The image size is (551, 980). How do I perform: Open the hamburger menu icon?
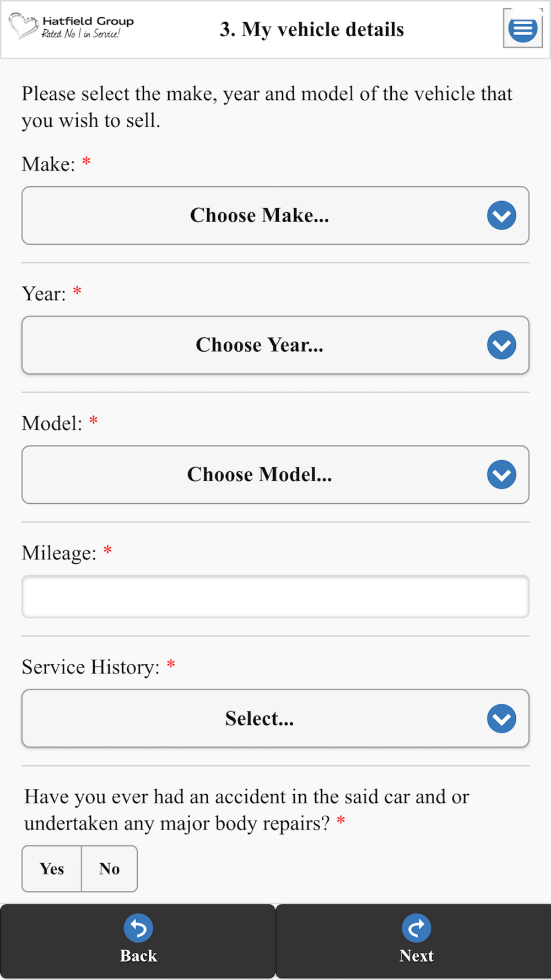522,29
